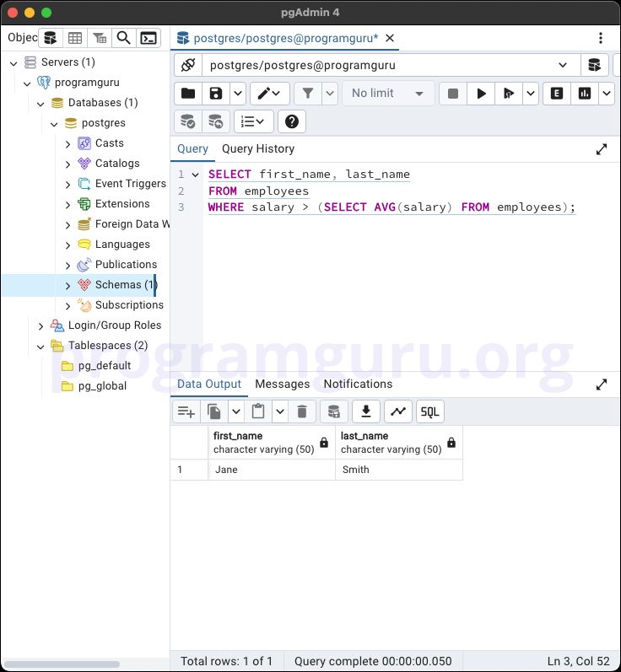Image resolution: width=621 pixels, height=672 pixels.
Task: Click the SQL button in results toolbar
Action: pyautogui.click(x=430, y=411)
